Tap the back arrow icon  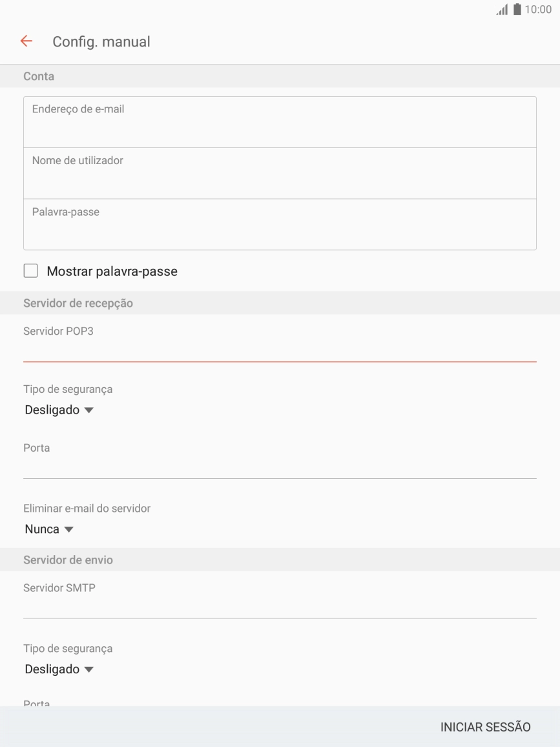coord(26,41)
